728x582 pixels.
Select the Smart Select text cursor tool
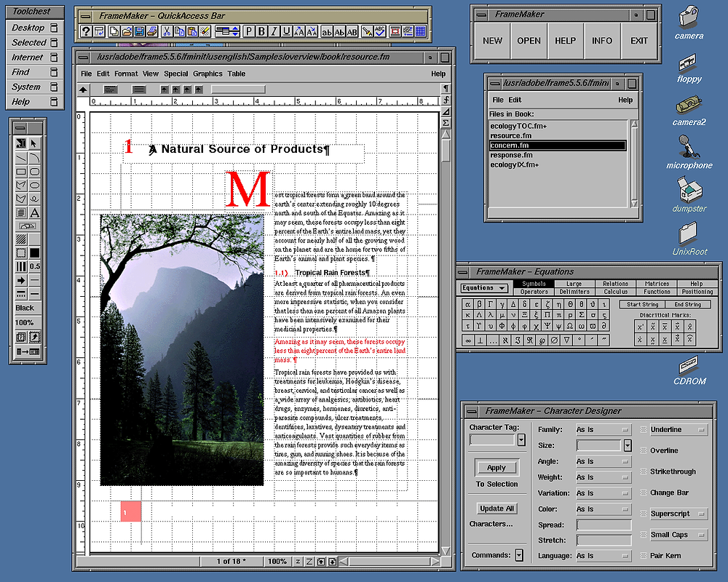pyautogui.click(x=21, y=143)
